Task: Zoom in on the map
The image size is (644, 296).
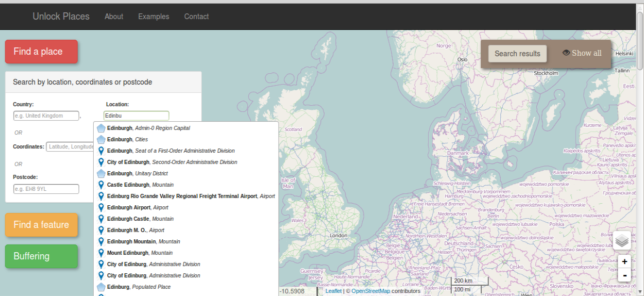Action: pyautogui.click(x=624, y=261)
